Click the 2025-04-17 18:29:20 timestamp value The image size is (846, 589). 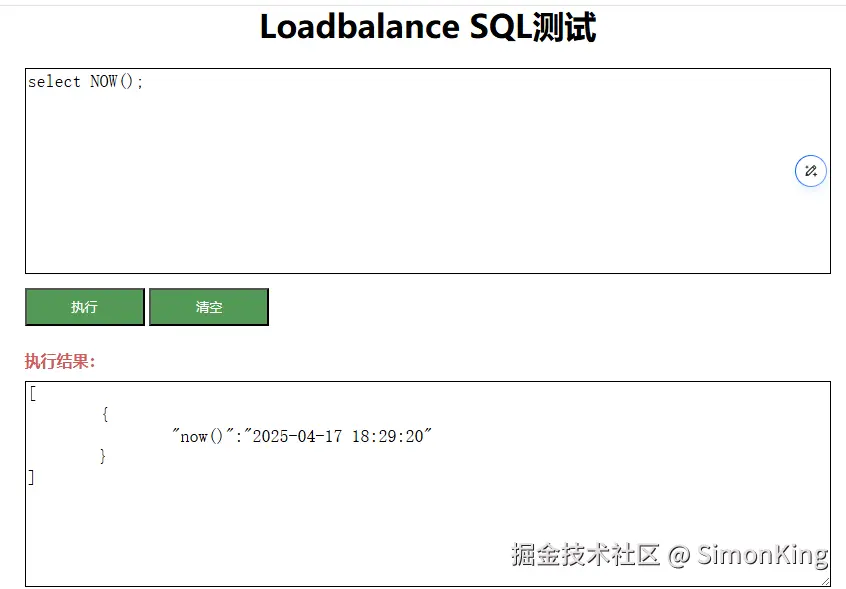coord(340,436)
